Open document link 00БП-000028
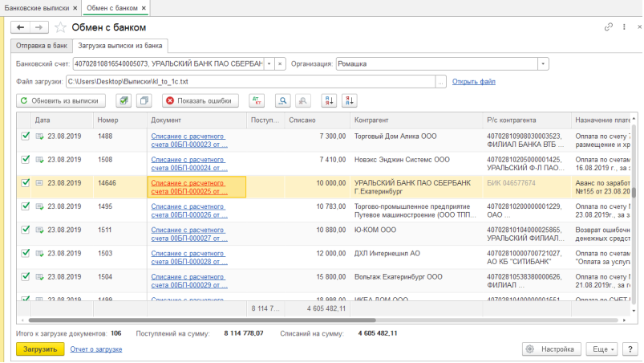The width and height of the screenshot is (644, 363). coord(189,257)
